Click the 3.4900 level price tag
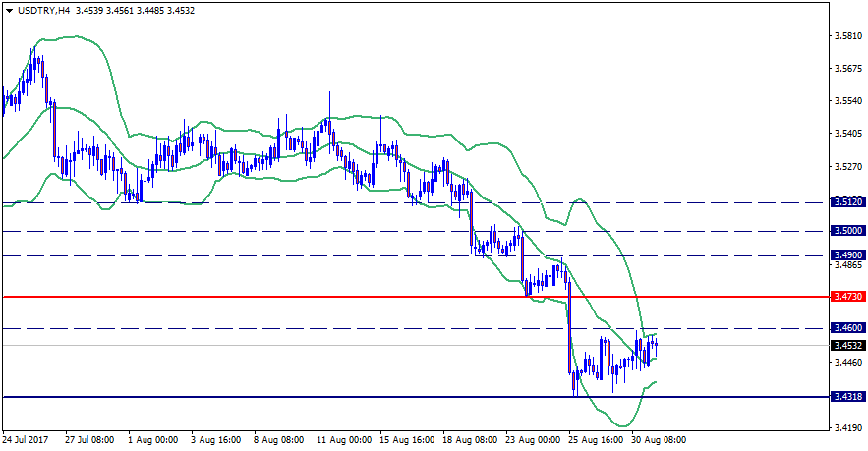 click(846, 254)
